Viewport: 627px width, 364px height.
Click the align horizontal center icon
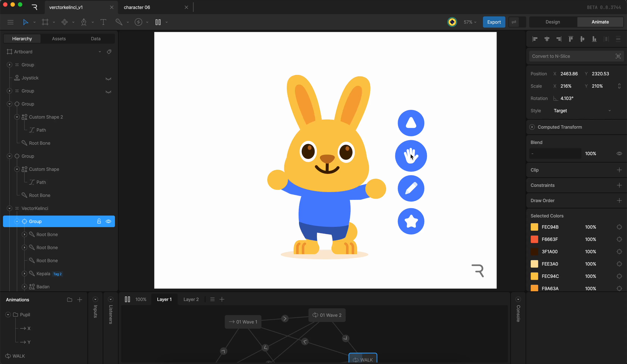click(x=547, y=39)
